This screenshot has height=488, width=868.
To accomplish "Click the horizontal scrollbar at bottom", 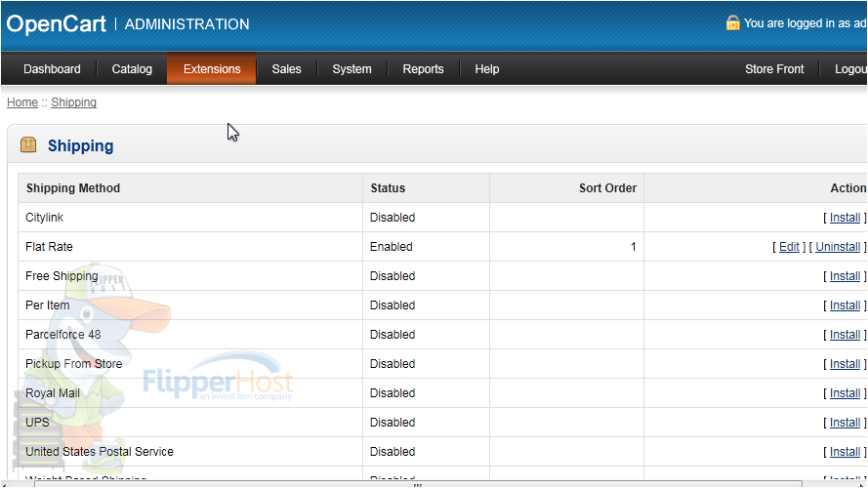I will pyautogui.click(x=418, y=485).
